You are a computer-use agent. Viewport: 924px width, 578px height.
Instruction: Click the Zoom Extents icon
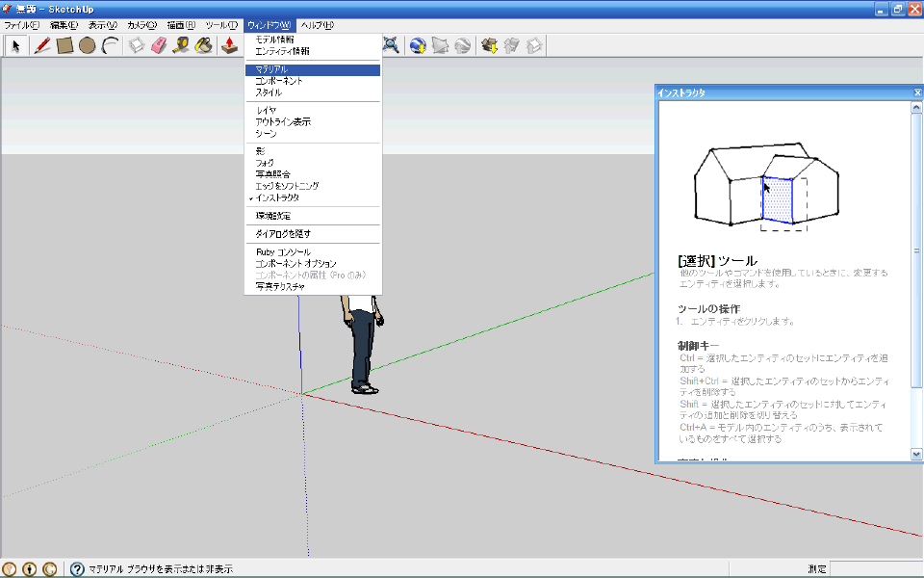coord(391,45)
